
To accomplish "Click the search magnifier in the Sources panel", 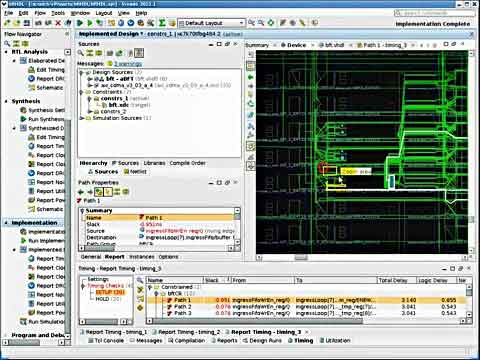I will (x=81, y=53).
